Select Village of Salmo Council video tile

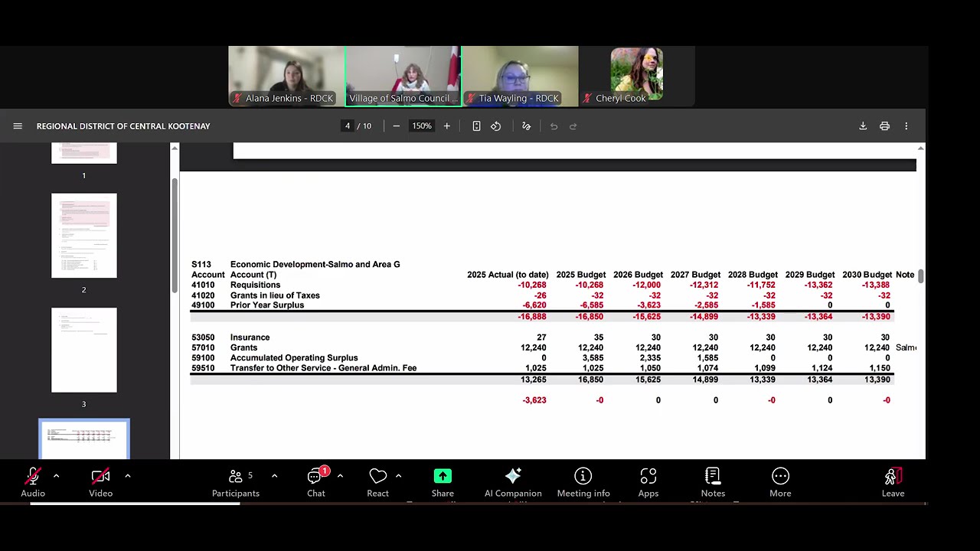point(403,76)
